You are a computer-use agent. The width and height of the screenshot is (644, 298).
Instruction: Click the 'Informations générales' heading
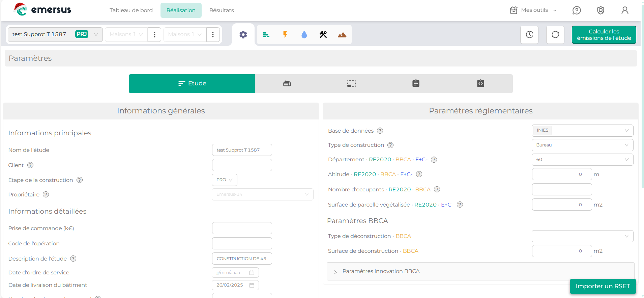(161, 111)
